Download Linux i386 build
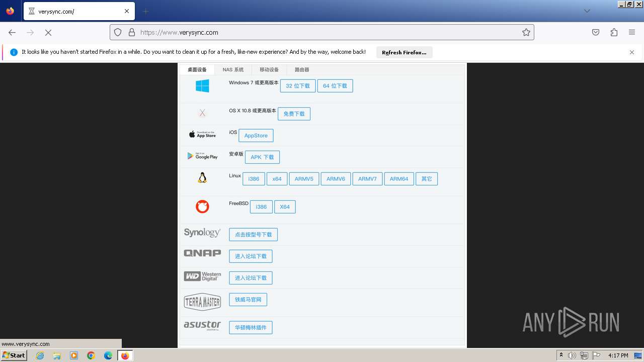644x362 pixels. [254, 179]
